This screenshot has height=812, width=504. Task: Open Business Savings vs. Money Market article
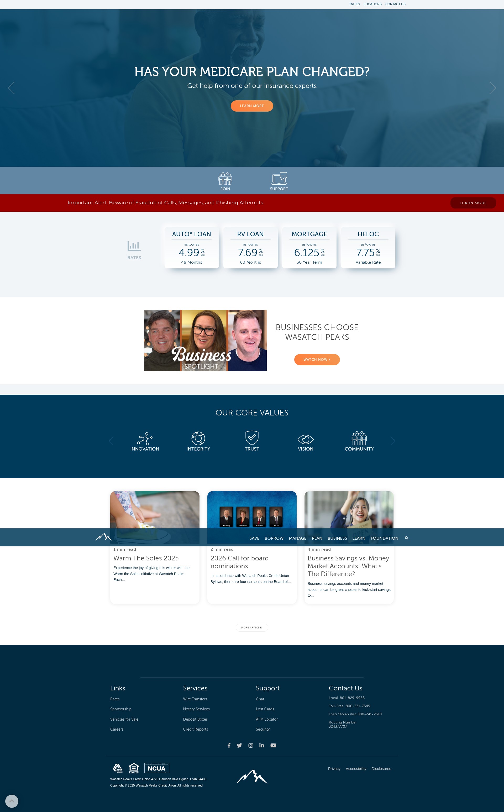pyautogui.click(x=348, y=566)
